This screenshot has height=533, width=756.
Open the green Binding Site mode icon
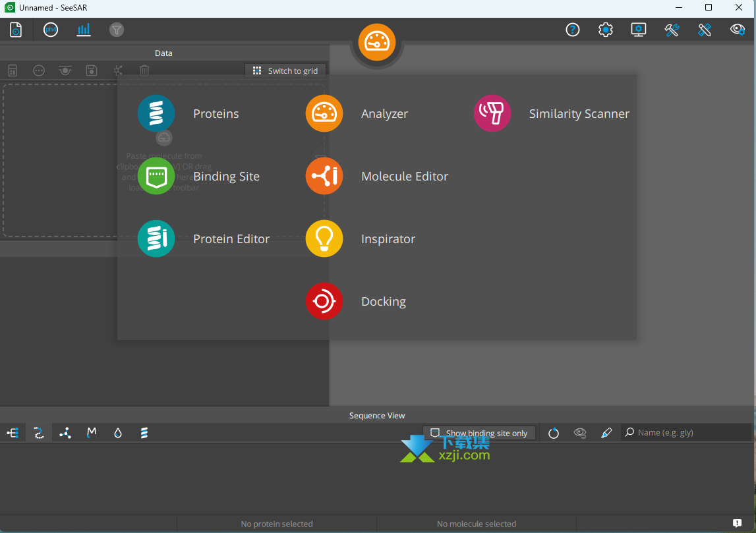click(156, 177)
